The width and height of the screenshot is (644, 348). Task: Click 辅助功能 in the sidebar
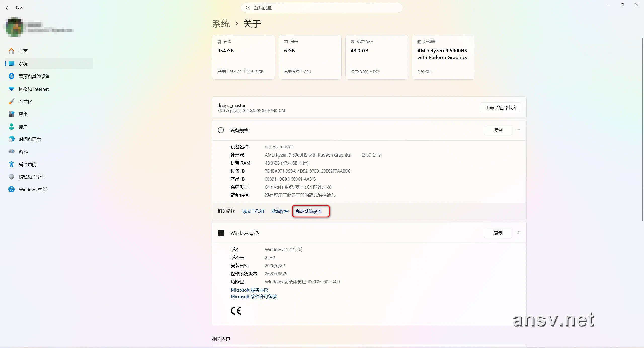49,164
